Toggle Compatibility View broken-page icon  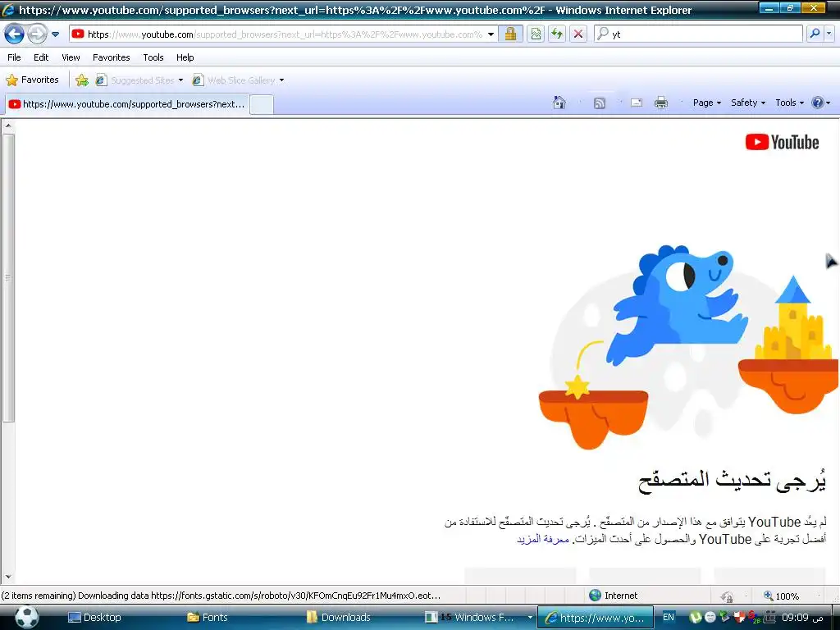[x=536, y=34]
